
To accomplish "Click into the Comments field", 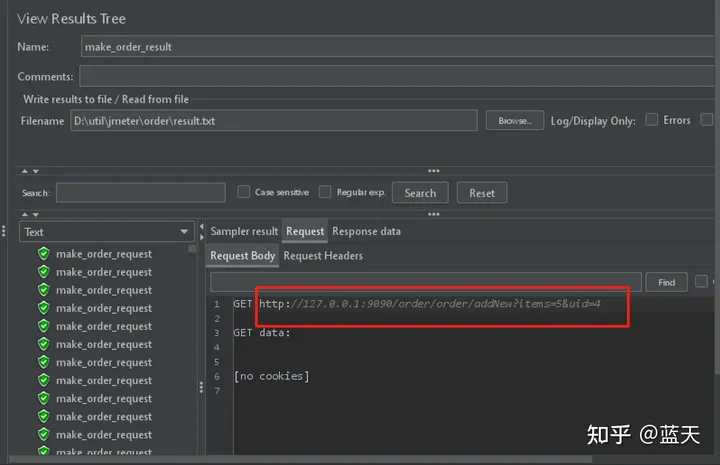I will pyautogui.click(x=397, y=76).
